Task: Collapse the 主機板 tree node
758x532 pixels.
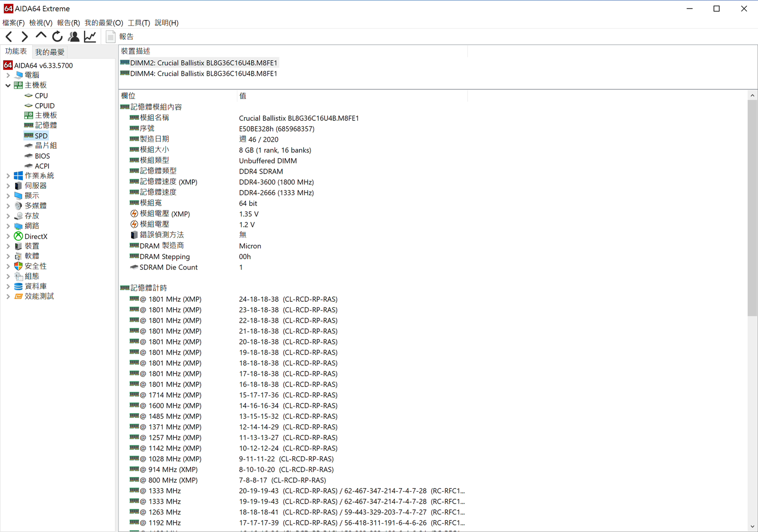Action: [x=8, y=85]
